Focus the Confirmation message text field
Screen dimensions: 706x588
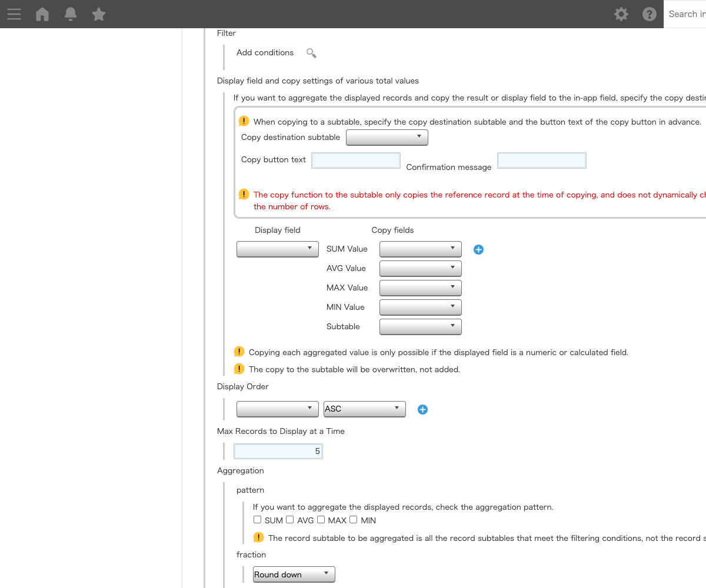[541, 161]
